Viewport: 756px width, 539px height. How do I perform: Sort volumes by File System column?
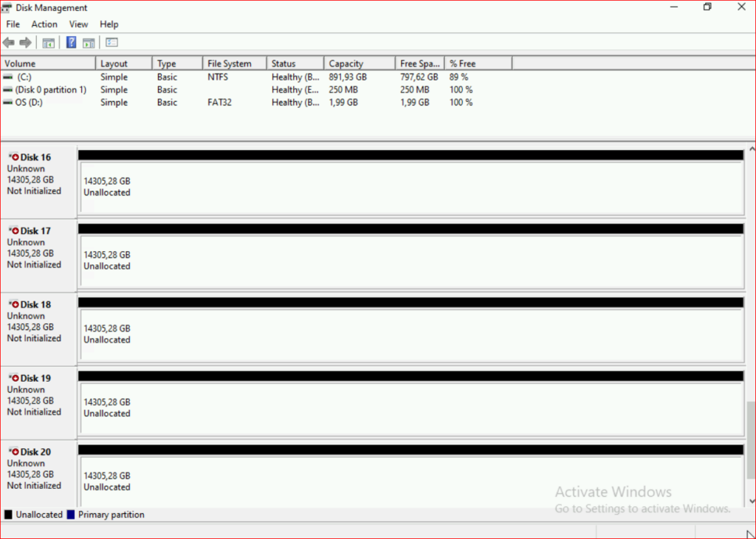click(x=230, y=63)
